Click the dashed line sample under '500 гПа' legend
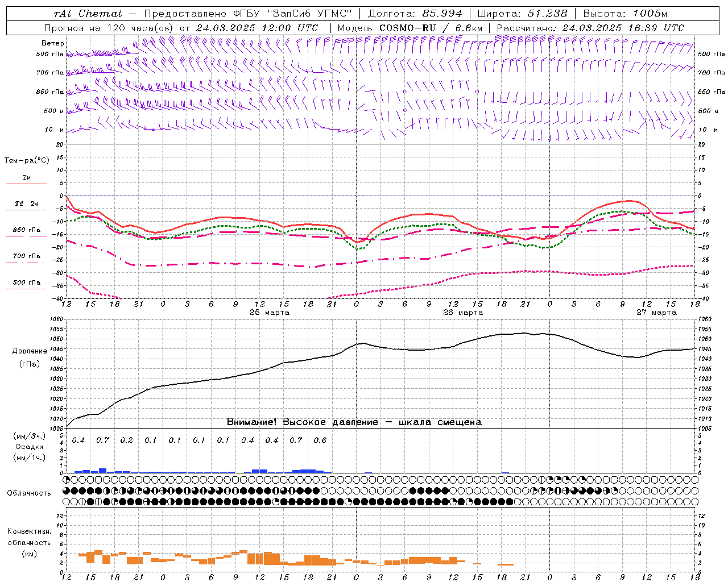 click(x=26, y=289)
